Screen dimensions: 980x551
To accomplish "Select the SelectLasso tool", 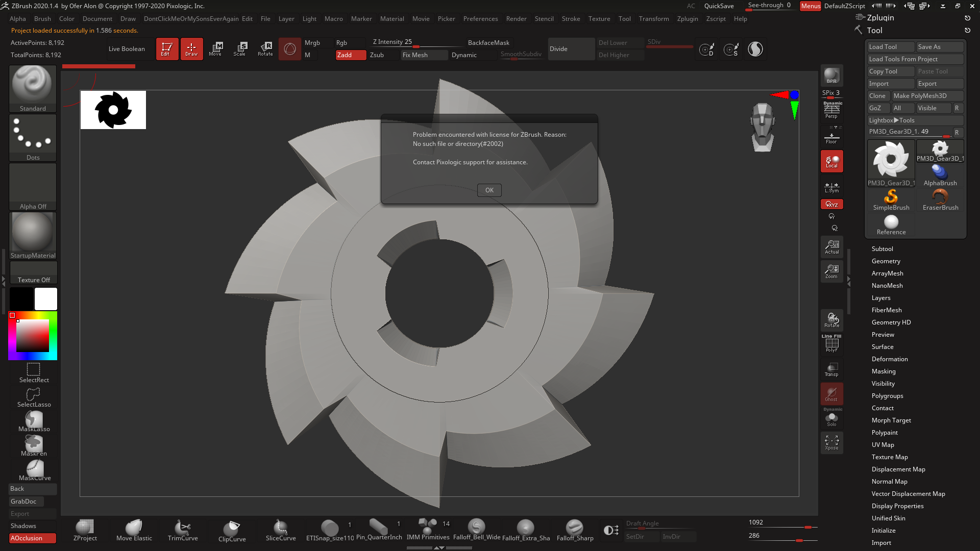I will (33, 395).
